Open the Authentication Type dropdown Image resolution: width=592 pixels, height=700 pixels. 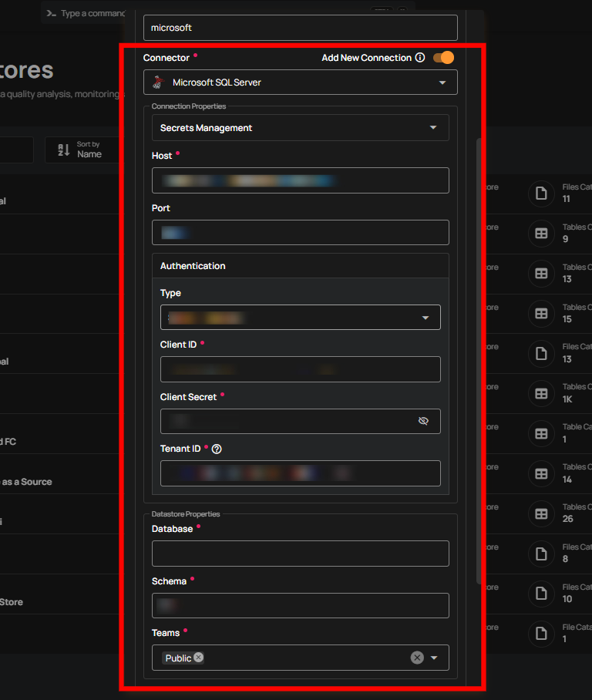tap(425, 318)
